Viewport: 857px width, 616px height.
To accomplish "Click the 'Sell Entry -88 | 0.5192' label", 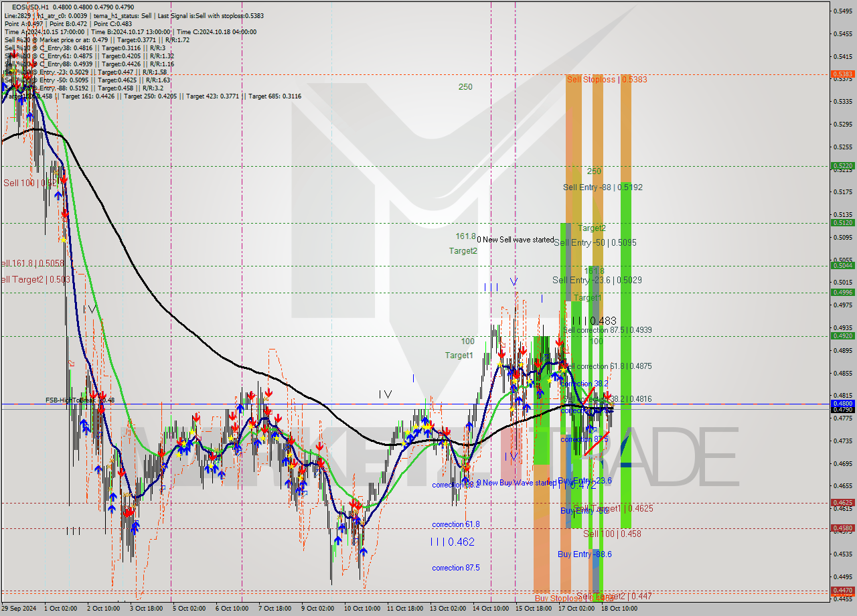I will [603, 187].
